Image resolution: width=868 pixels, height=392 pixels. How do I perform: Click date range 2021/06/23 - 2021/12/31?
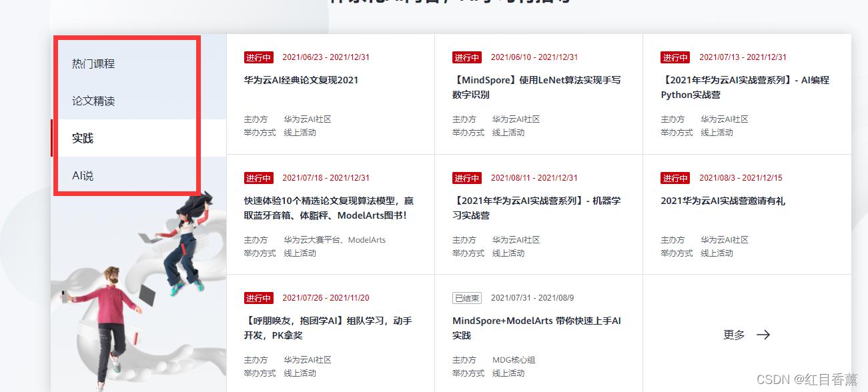point(326,57)
